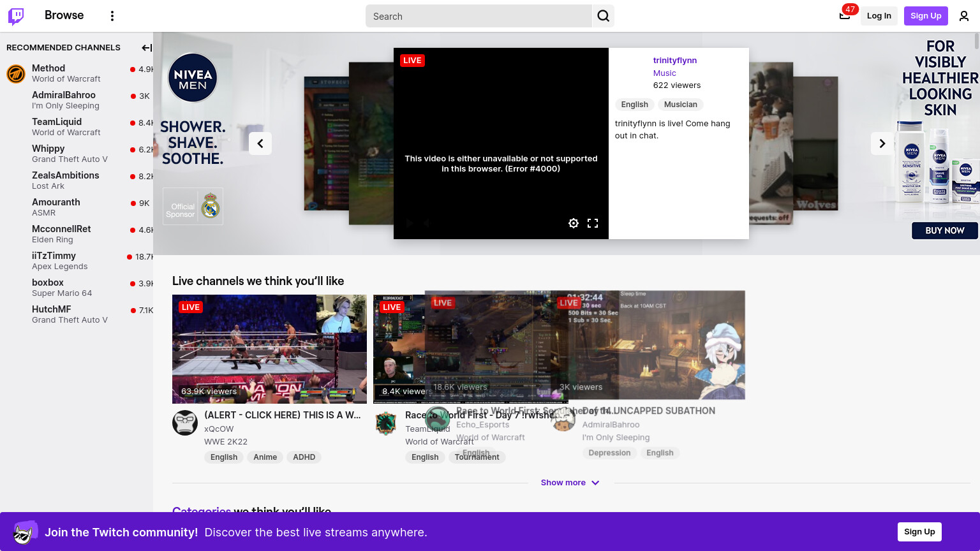Open the three-dot more options menu
The height and width of the screenshot is (551, 980).
point(112,16)
